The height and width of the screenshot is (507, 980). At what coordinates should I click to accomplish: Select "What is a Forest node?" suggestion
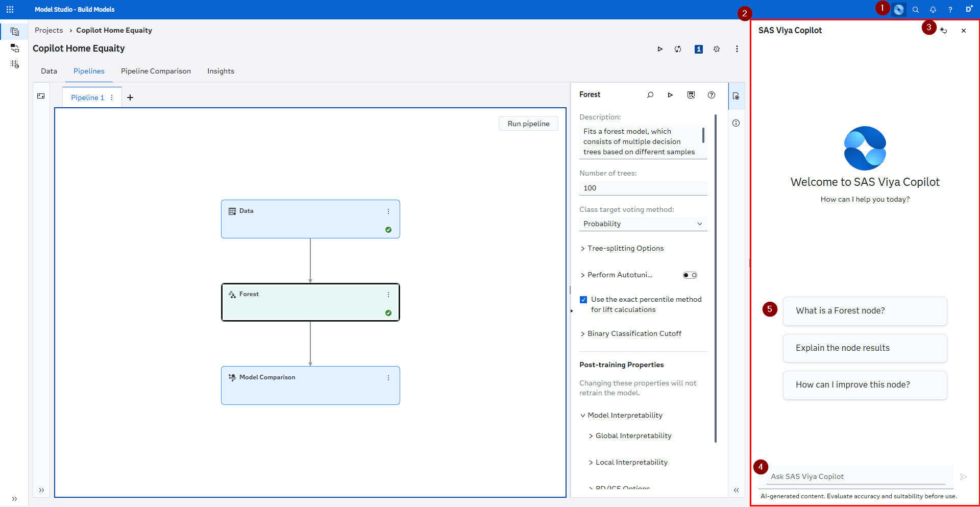click(x=865, y=311)
